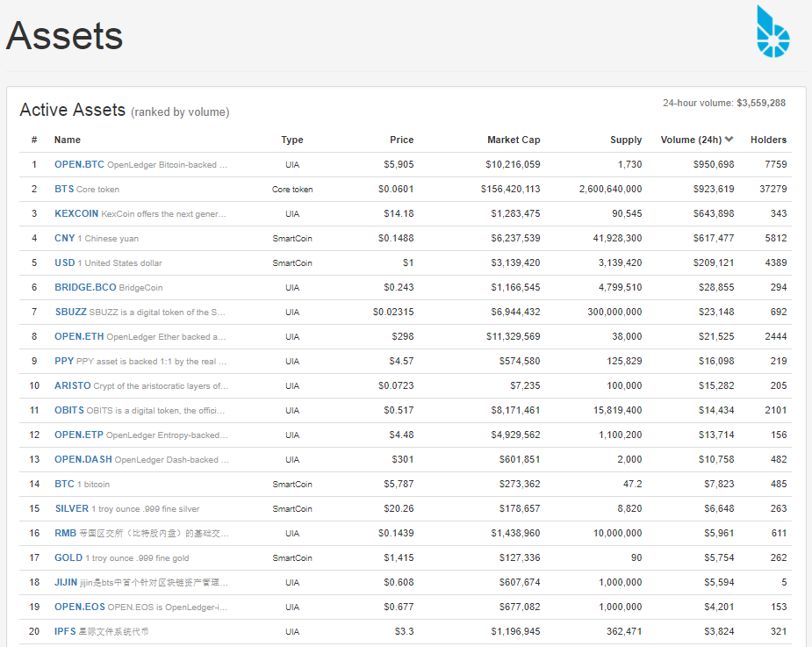Select CNY holders count 5812
The height and width of the screenshot is (647, 812).
coord(776,238)
